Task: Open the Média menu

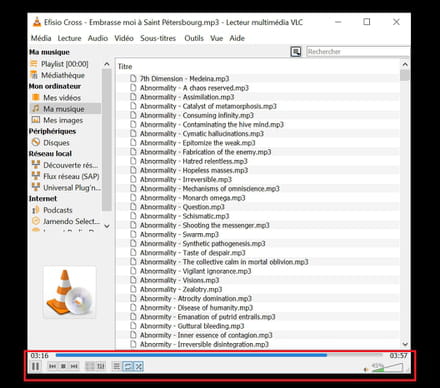Action: [x=41, y=38]
